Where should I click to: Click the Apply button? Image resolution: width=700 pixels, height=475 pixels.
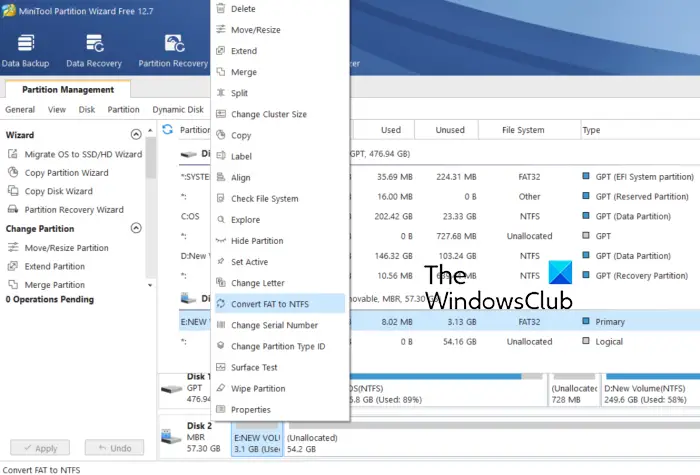40,448
